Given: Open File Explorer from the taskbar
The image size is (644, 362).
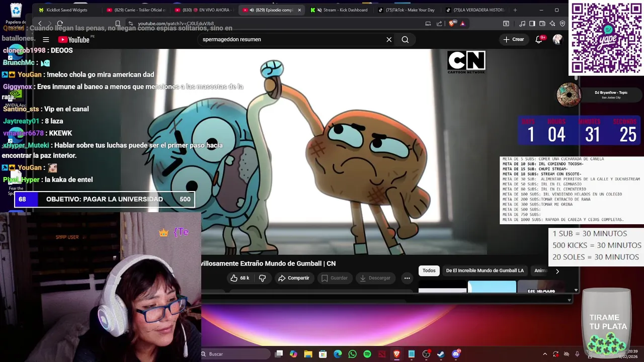Looking at the screenshot, I should click(308, 354).
